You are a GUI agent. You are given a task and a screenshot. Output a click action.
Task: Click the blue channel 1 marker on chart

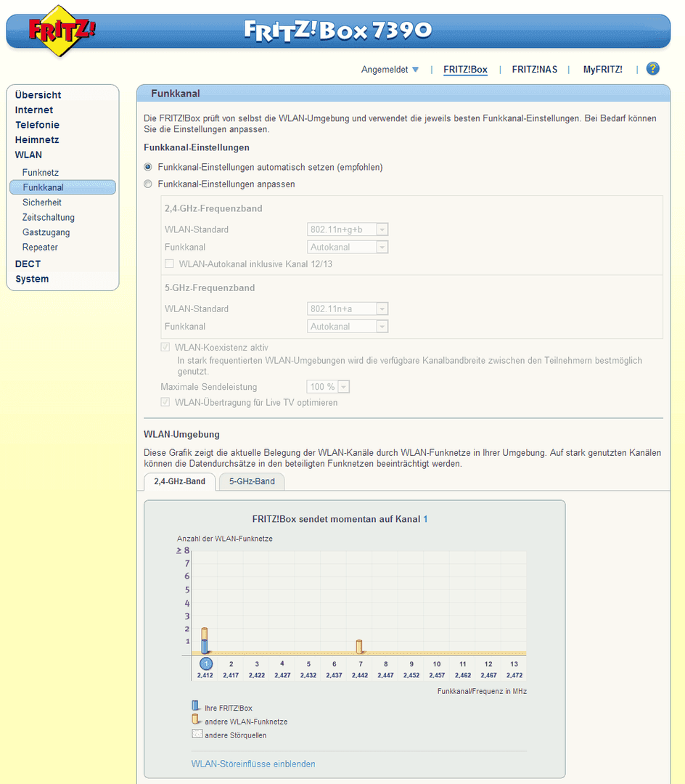pyautogui.click(x=206, y=663)
